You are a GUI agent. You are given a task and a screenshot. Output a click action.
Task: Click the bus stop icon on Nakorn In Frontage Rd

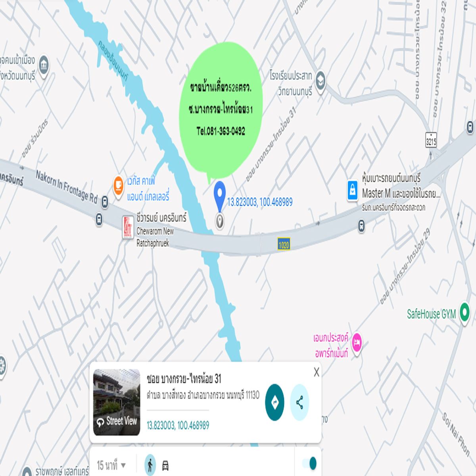tap(104, 202)
